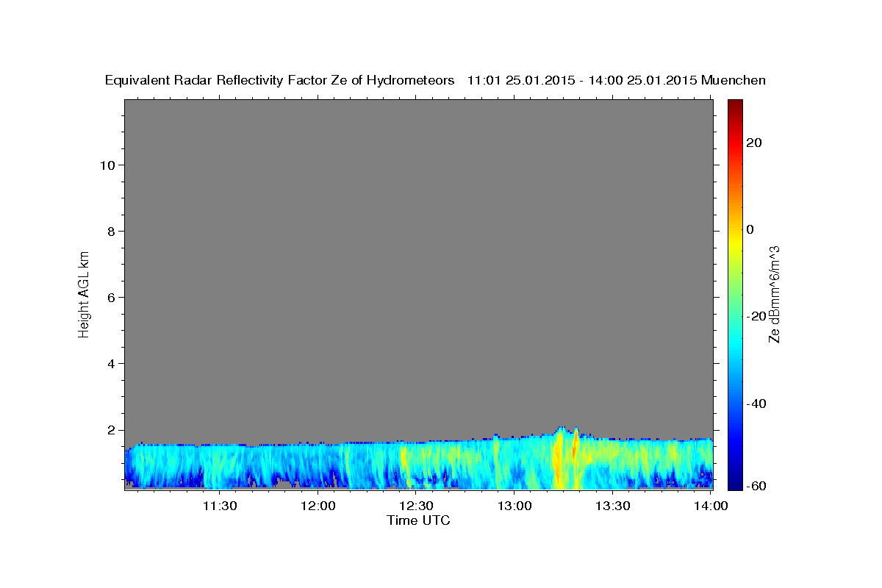
Task: Click the height tick label 8
Action: tap(111, 231)
